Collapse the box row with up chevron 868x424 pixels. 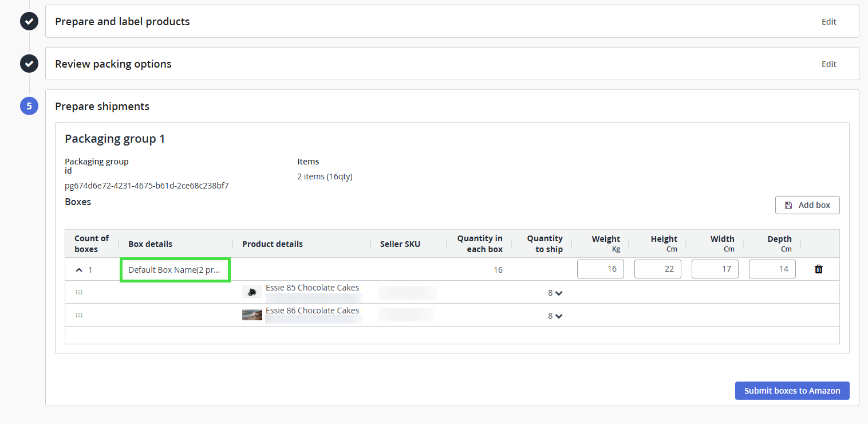79,270
